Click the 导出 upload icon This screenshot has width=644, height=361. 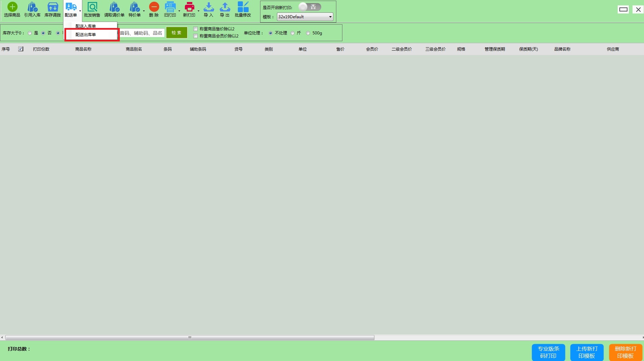click(x=225, y=7)
